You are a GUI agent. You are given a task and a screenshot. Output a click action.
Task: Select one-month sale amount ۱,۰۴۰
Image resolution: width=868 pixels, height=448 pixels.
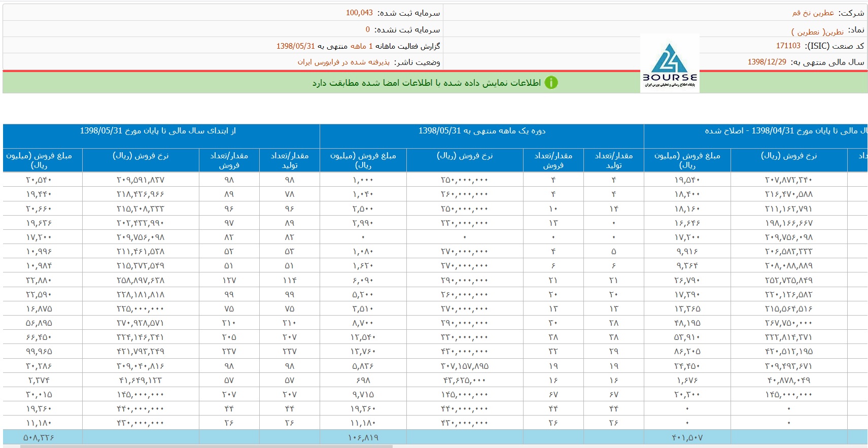[363, 194]
